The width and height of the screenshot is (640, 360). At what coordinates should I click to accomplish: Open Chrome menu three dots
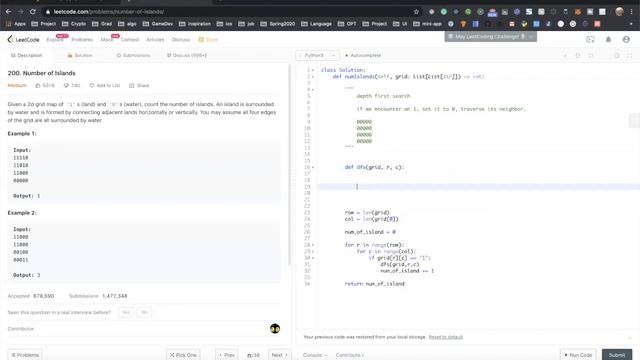coord(632,12)
